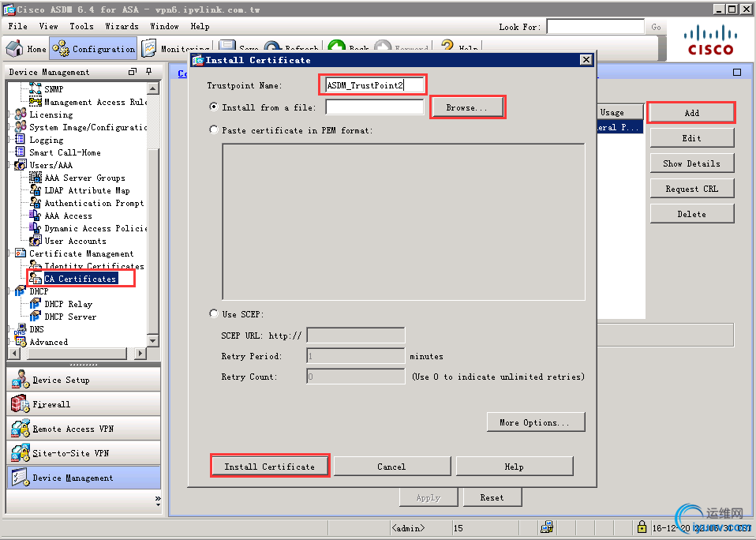Click the DHCP Relay icon
Viewport: 756px width, 540px height.
click(36, 304)
